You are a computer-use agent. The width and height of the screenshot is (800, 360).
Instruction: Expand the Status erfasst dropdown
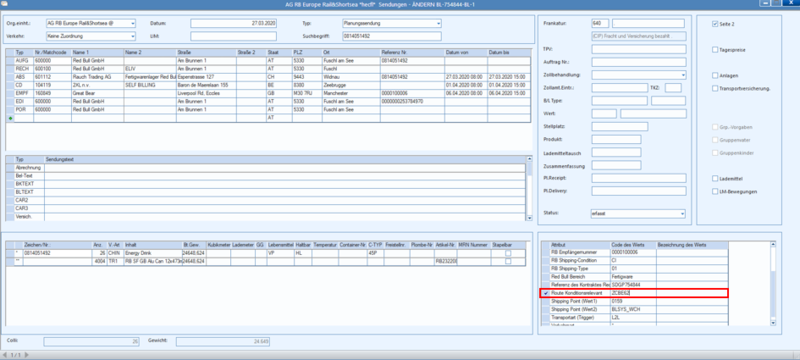tap(683, 214)
